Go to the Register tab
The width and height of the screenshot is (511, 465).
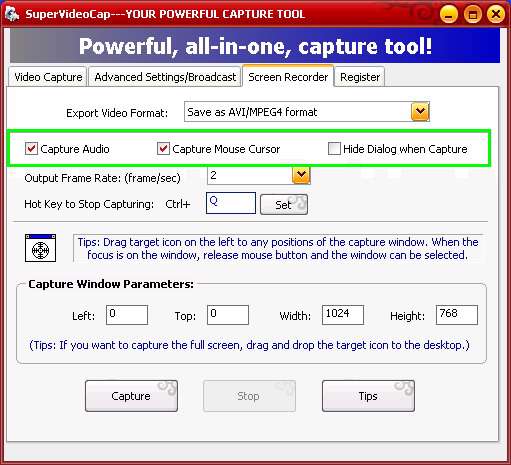pyautogui.click(x=360, y=77)
